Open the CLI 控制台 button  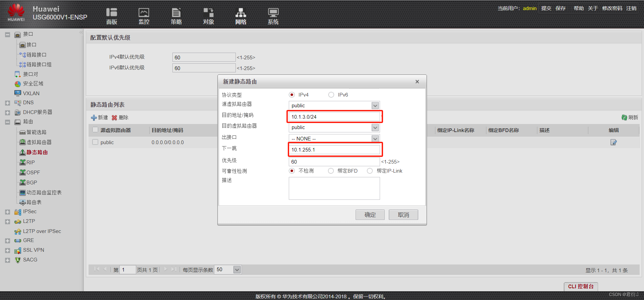coord(581,286)
